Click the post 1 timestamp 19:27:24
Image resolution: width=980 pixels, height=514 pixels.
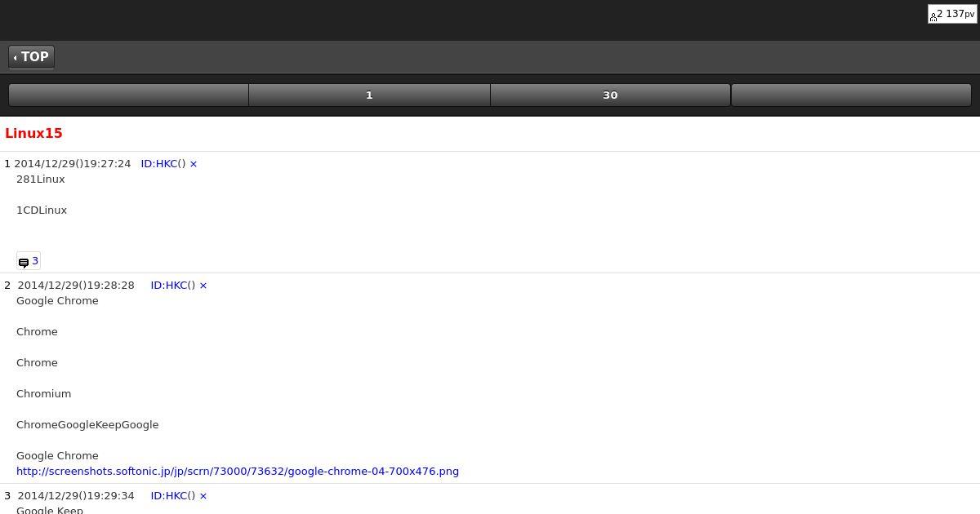tap(73, 164)
